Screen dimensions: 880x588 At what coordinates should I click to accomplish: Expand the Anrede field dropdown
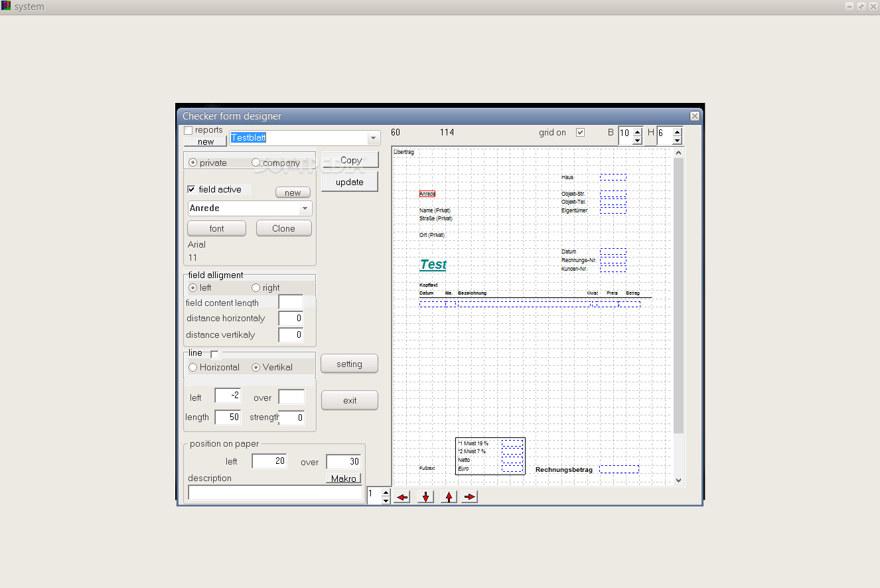305,208
